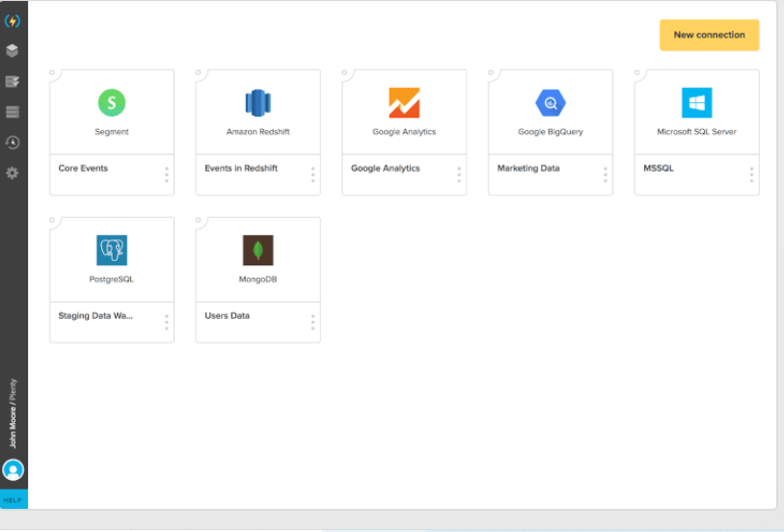Click the Segment logo icon
Screen dimensions: 784x532
112,102
